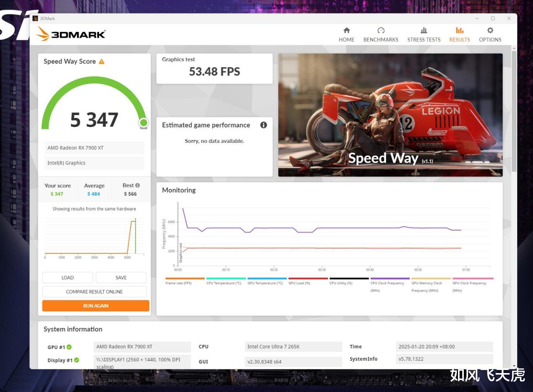Click the GUI version v2.30.8348 s64 value

(293, 362)
